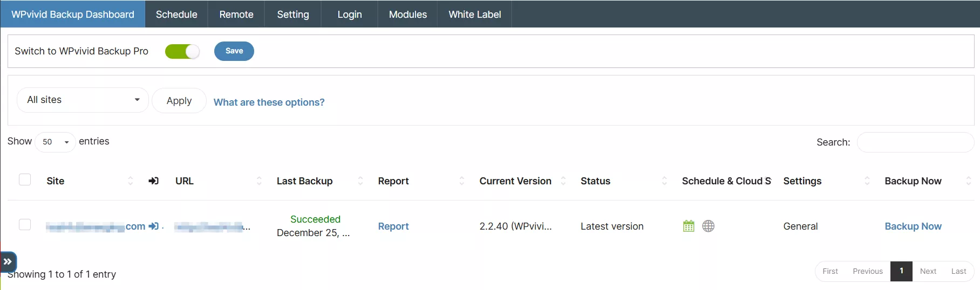Select page 1 in pagination

pos(901,271)
